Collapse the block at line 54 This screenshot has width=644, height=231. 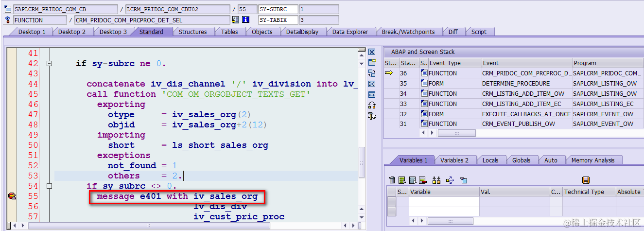point(49,186)
